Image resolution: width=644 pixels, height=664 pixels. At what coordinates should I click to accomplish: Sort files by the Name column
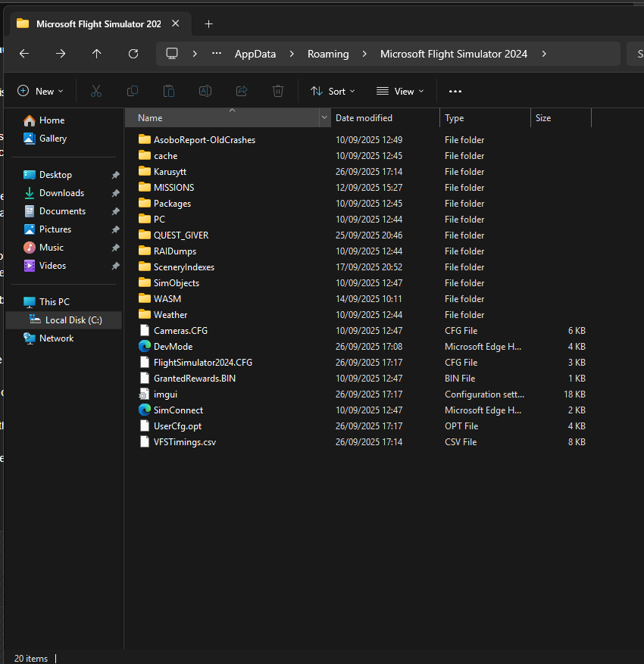pos(149,117)
